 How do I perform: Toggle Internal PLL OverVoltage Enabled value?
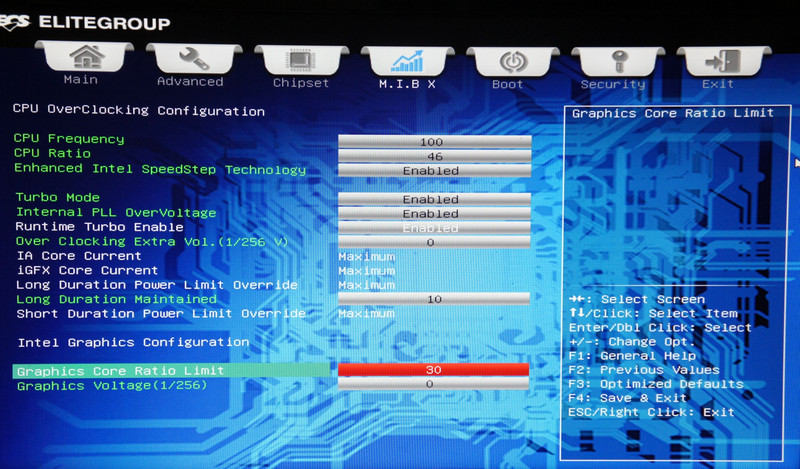point(434,213)
